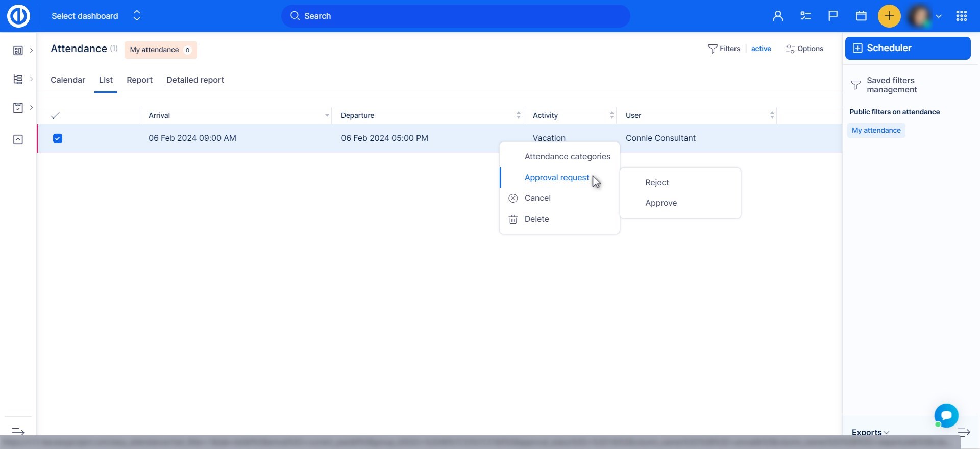Open the calendar icon in top bar
Screen dimensions: 980x449
coord(861,16)
